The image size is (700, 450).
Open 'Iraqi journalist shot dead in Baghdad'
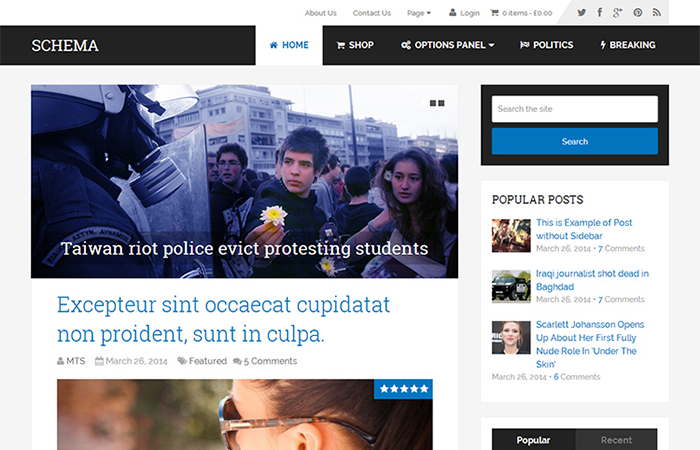[x=592, y=280]
